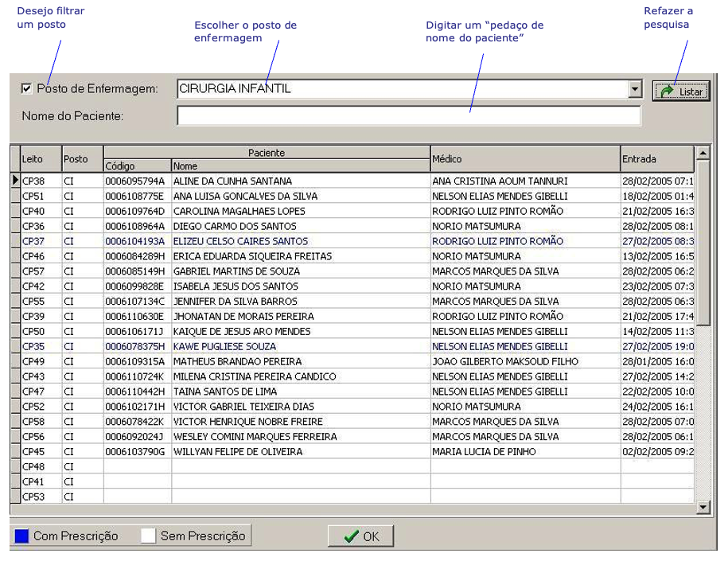728x561 pixels.
Task: Click the OK button with green checkmark
Action: pos(360,536)
